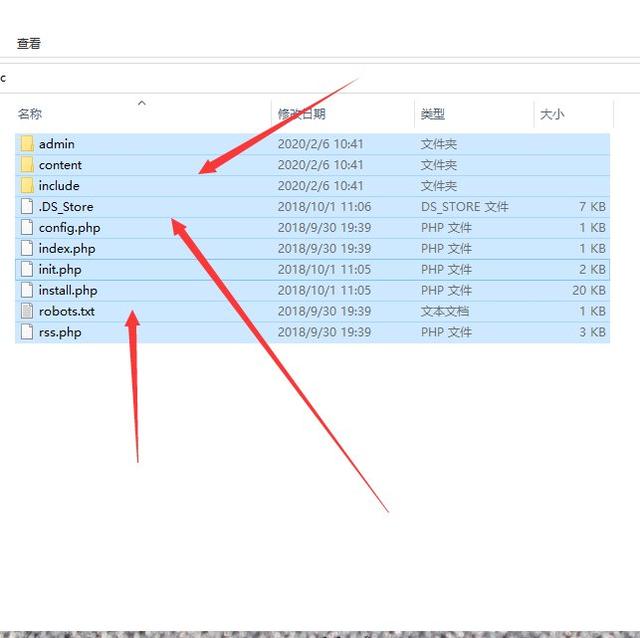The height and width of the screenshot is (638, 640).
Task: Select the file name config.php
Action: tap(69, 228)
